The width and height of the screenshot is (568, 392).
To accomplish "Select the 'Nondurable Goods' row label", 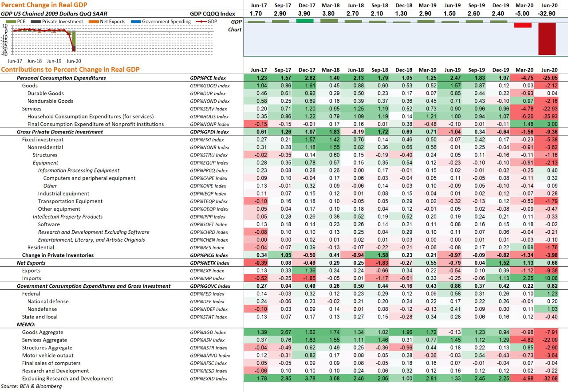I will 50,101.
